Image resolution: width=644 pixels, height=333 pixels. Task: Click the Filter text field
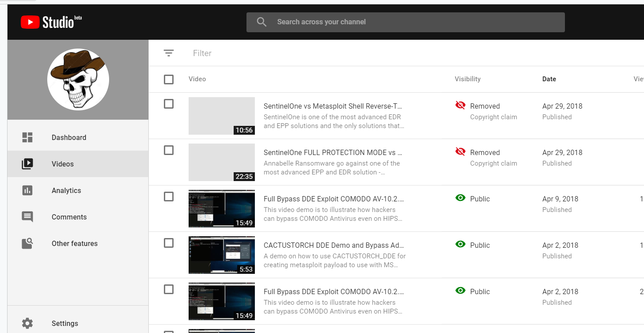(202, 53)
